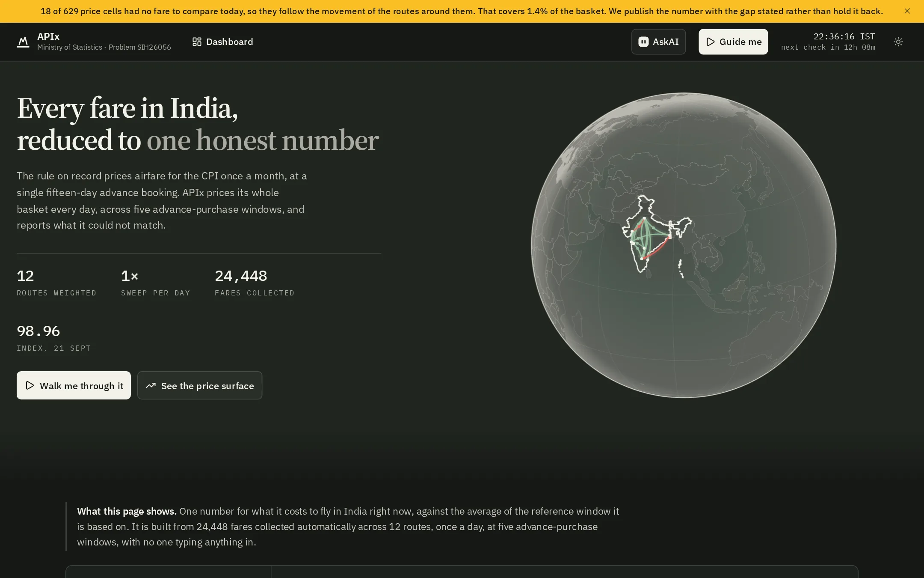Click the 12 routes weighted figure
The height and width of the screenshot is (578, 924).
(25, 276)
